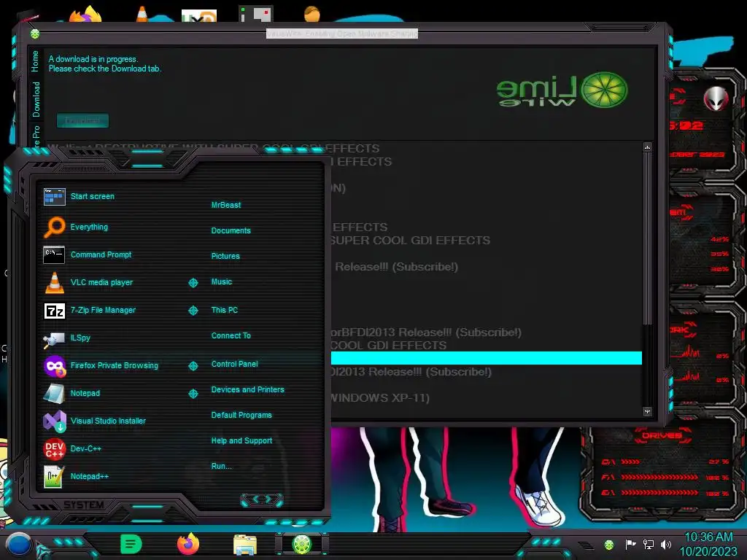Select the 'orBFDI2013 Release!!! (Subscribe!)' row

click(487, 332)
